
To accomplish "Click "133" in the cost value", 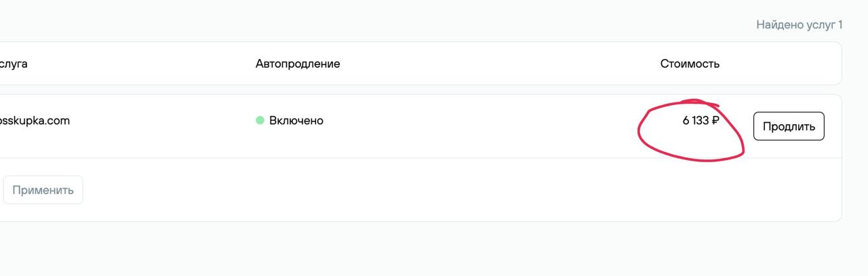I will pyautogui.click(x=700, y=121).
